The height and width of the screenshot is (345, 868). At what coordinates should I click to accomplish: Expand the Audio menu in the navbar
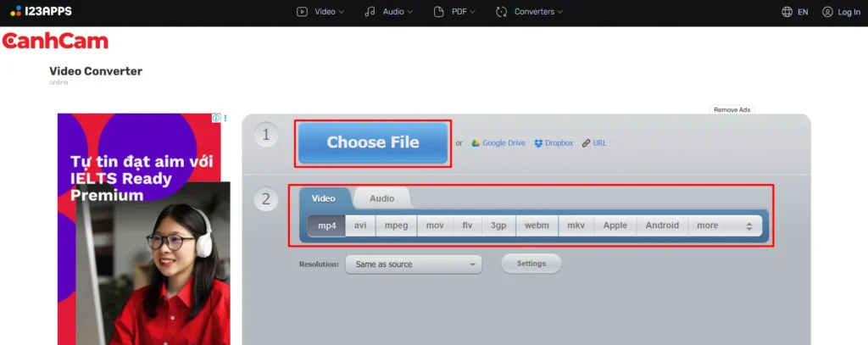[388, 12]
